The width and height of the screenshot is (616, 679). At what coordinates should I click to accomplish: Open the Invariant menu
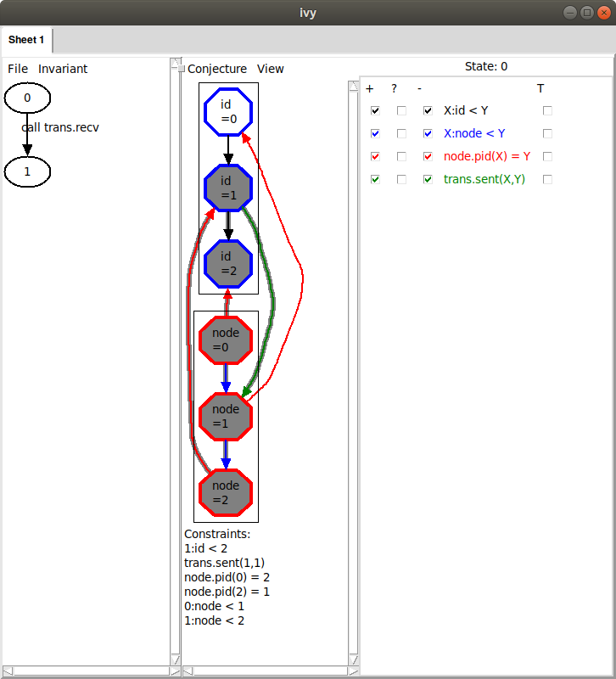[63, 69]
